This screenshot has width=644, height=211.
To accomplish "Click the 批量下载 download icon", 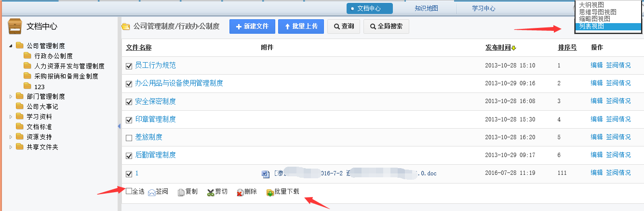I will coord(270,192).
